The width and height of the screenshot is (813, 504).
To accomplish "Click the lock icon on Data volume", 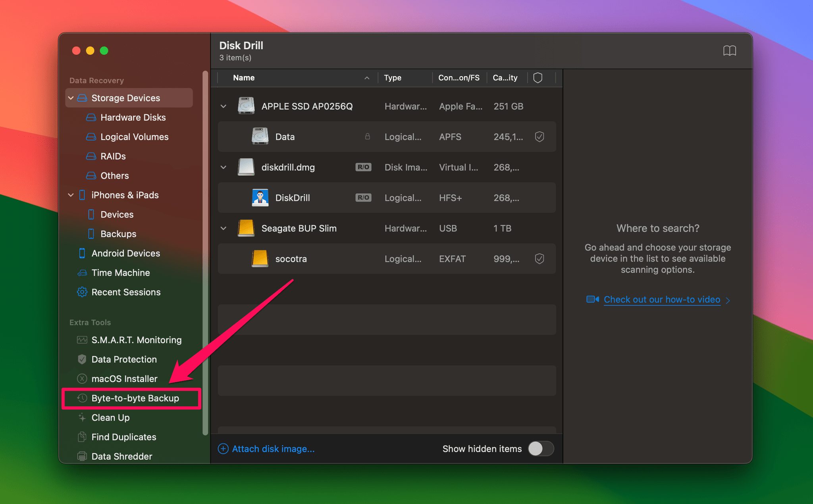I will (367, 137).
